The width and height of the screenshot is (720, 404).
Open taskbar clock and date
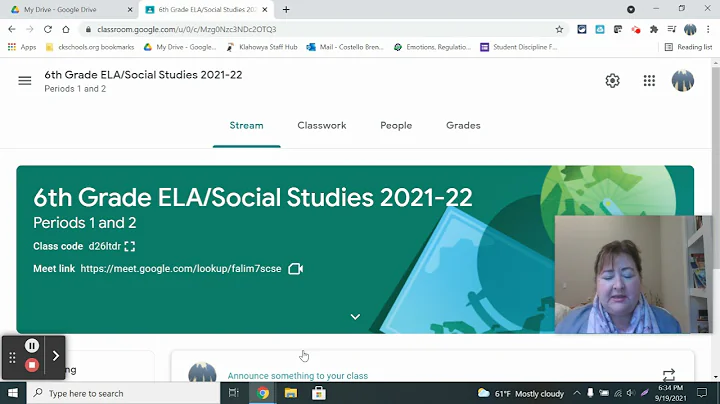click(x=671, y=393)
